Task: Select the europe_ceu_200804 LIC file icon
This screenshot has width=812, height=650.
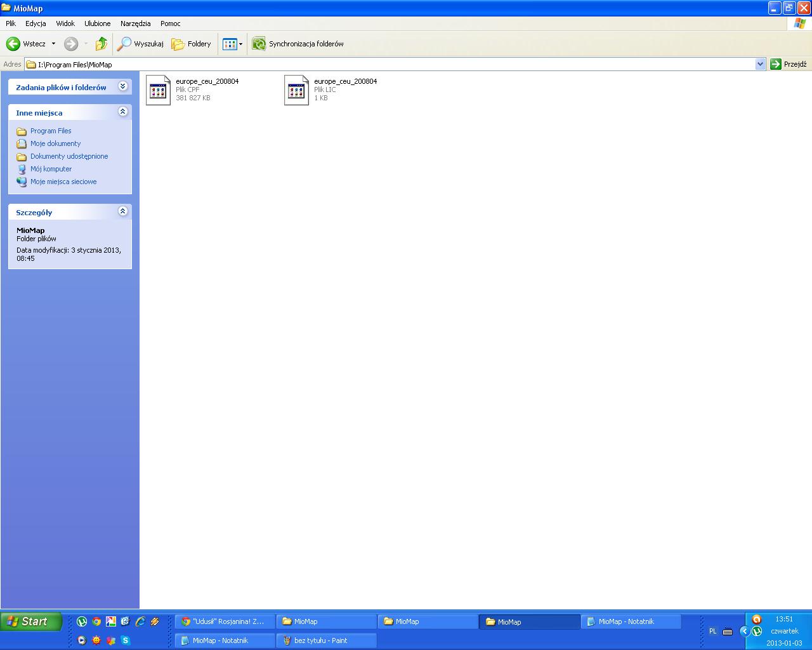Action: click(296, 90)
